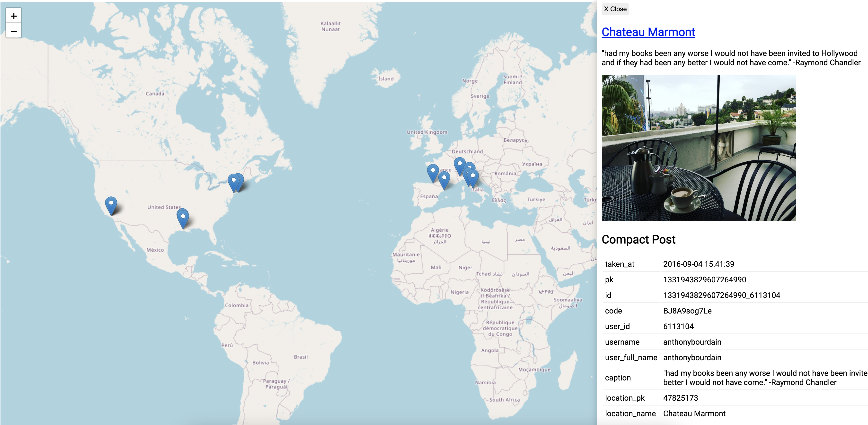Click the marker in southern France
Screen dimensions: 868x425
tap(444, 178)
